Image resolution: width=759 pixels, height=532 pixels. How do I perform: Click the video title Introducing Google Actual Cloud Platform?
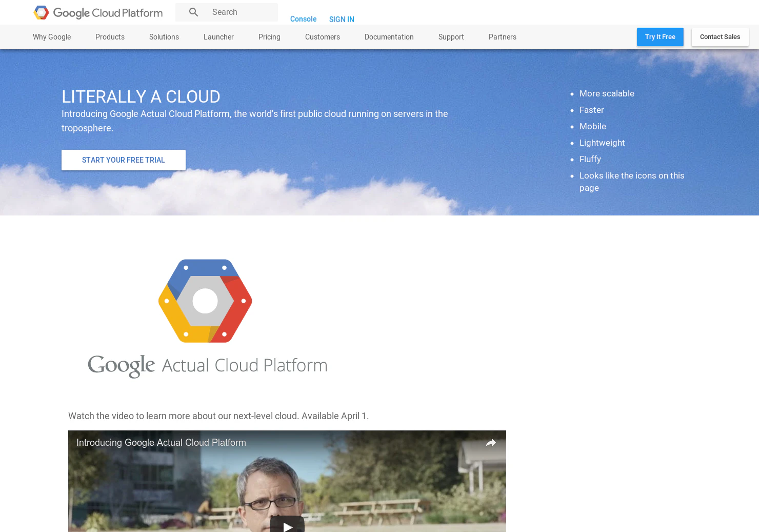161,442
